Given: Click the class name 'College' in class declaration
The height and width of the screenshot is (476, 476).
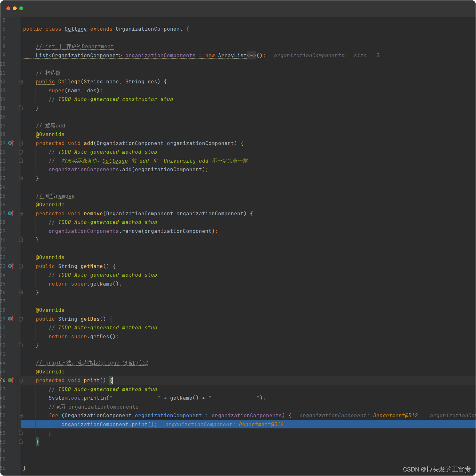Looking at the screenshot, I should pos(76,29).
